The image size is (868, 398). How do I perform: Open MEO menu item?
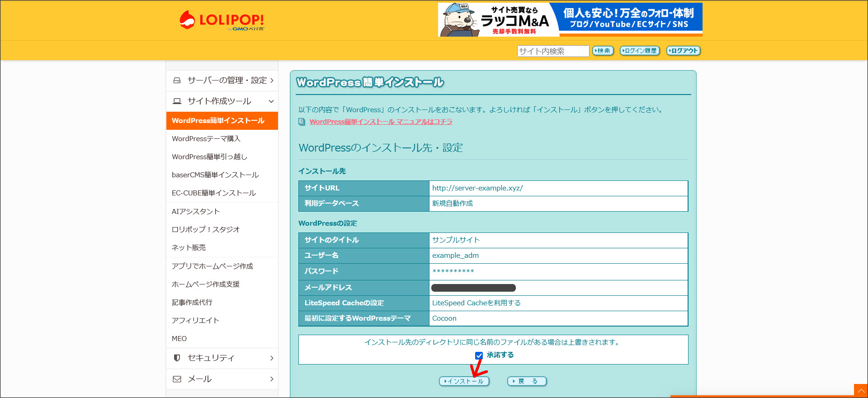click(x=179, y=339)
